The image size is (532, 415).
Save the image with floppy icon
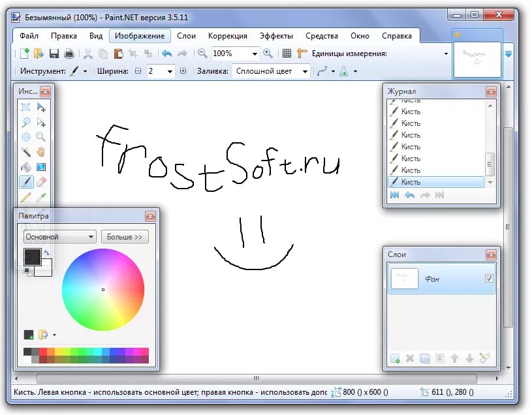(x=54, y=54)
